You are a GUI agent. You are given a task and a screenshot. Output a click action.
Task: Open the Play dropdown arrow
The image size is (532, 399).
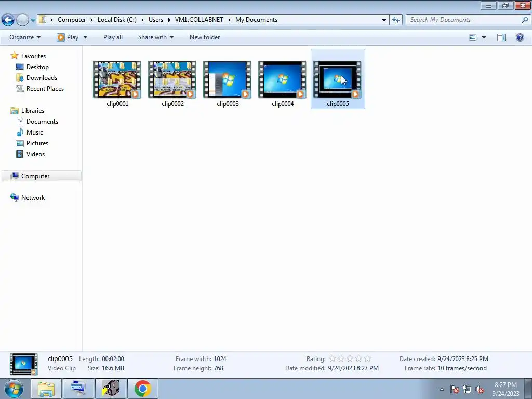(85, 37)
